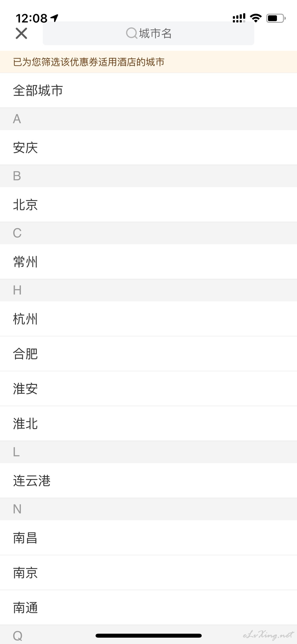
Task: Select 南昌 in the N section
Action: click(x=148, y=538)
